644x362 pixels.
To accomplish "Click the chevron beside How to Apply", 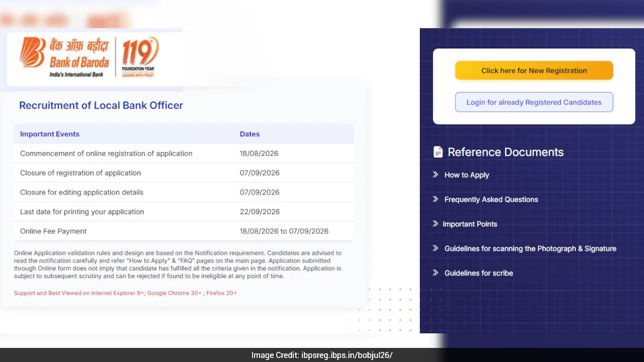I will [x=435, y=174].
